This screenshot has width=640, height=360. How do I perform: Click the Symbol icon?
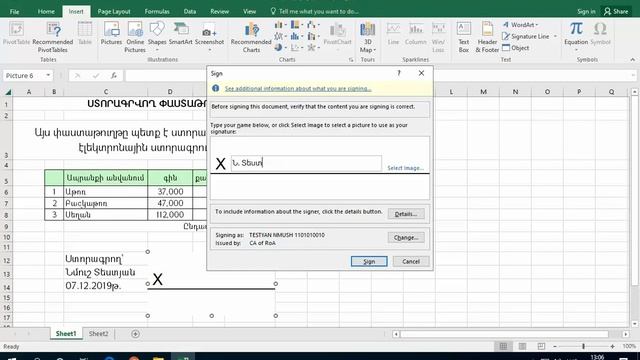600,33
